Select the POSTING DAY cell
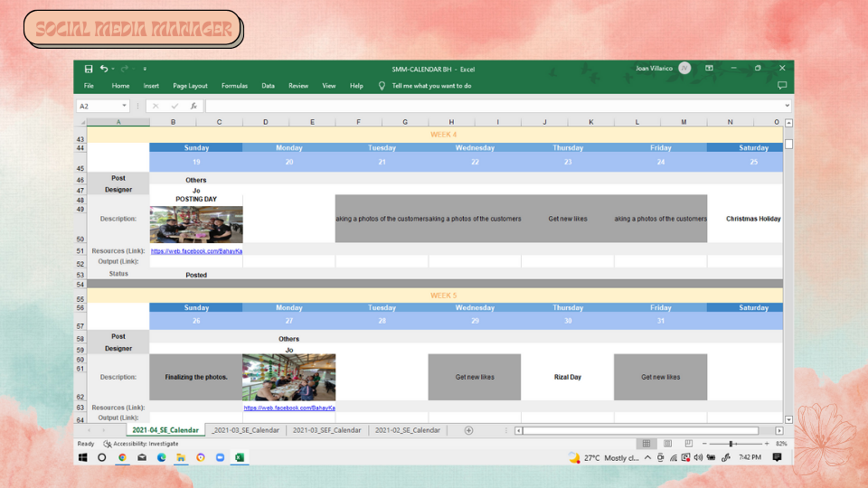Viewport: 868px width, 488px height. click(196, 199)
